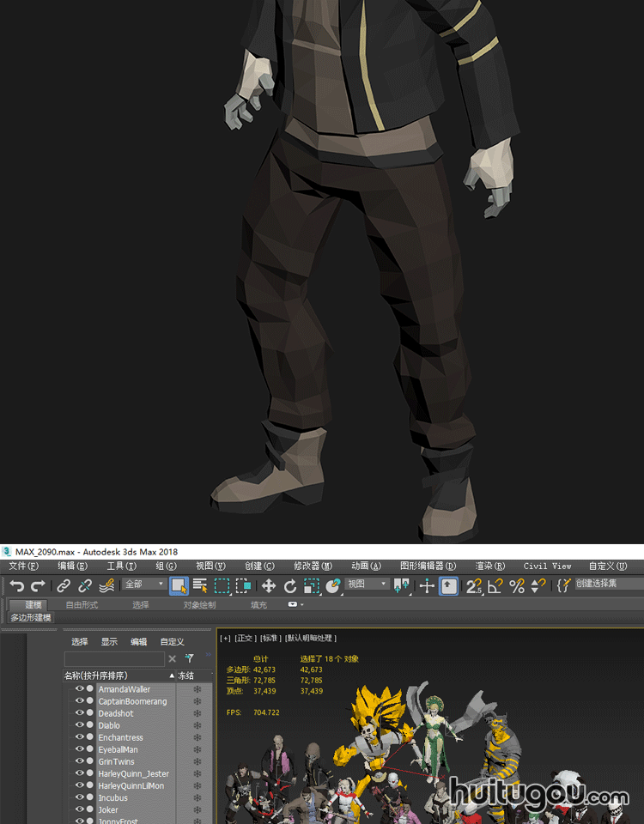The height and width of the screenshot is (824, 644).
Task: Activate the Select Object tool
Action: 179,586
